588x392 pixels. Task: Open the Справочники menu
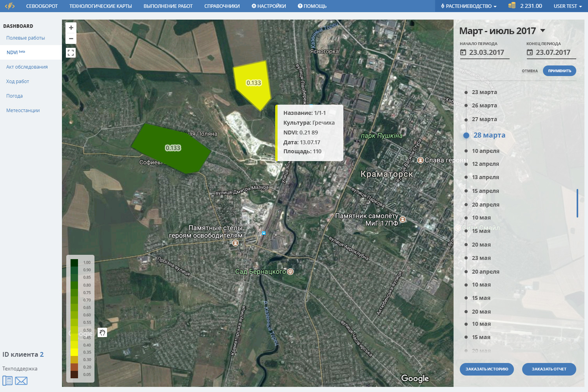222,6
